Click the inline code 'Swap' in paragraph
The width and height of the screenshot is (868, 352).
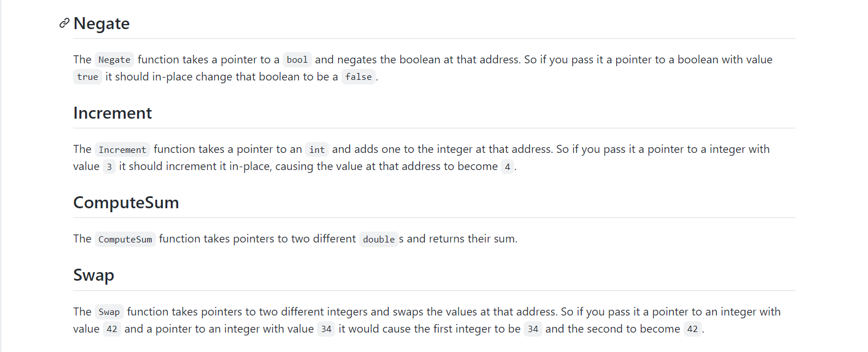[109, 312]
